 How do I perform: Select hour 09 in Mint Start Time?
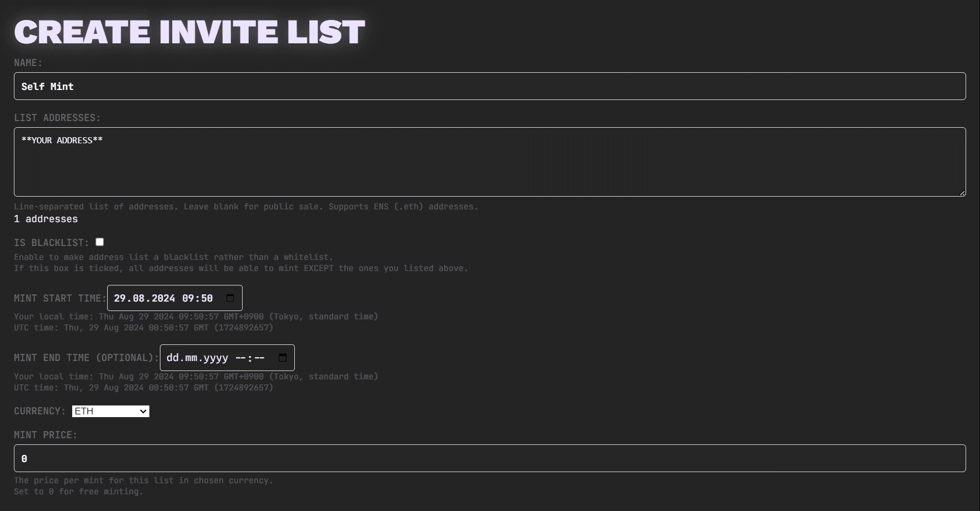click(x=188, y=298)
